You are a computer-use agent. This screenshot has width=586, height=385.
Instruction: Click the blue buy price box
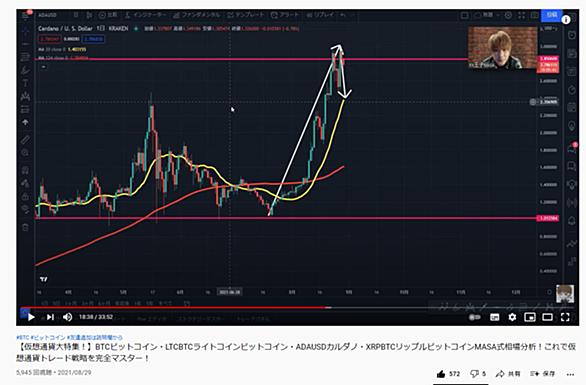coord(94,39)
